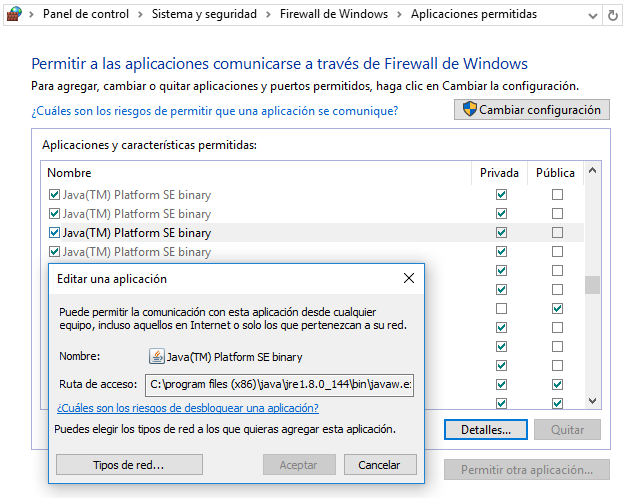Open the risks of unblocking an application link
This screenshot has height=498, width=633.
[188, 408]
